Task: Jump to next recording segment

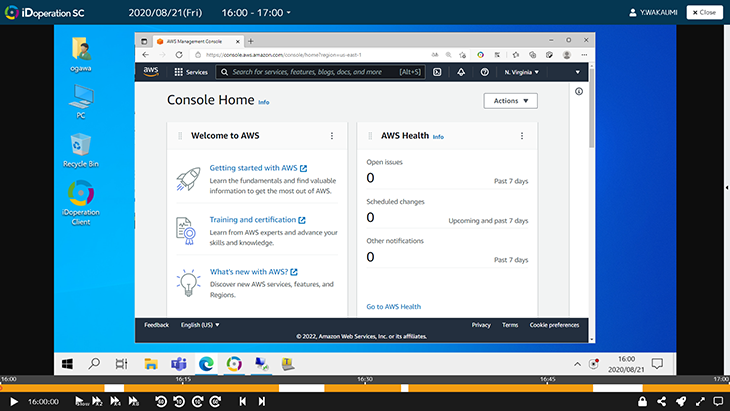Action: coord(262,401)
